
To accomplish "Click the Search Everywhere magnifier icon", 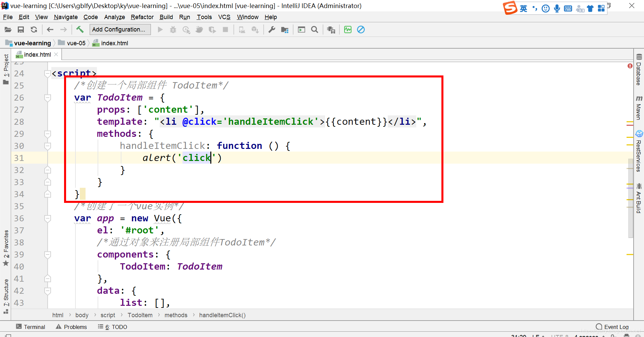I will 315,30.
